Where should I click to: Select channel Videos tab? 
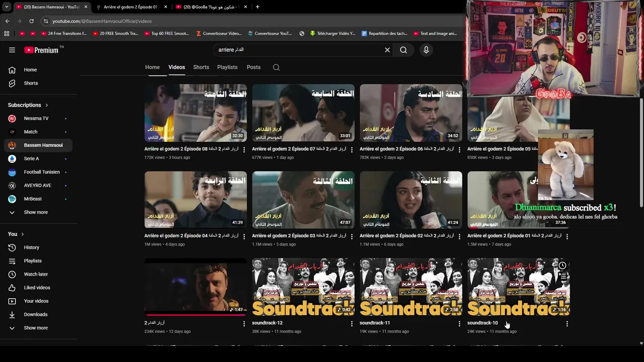coord(177,67)
